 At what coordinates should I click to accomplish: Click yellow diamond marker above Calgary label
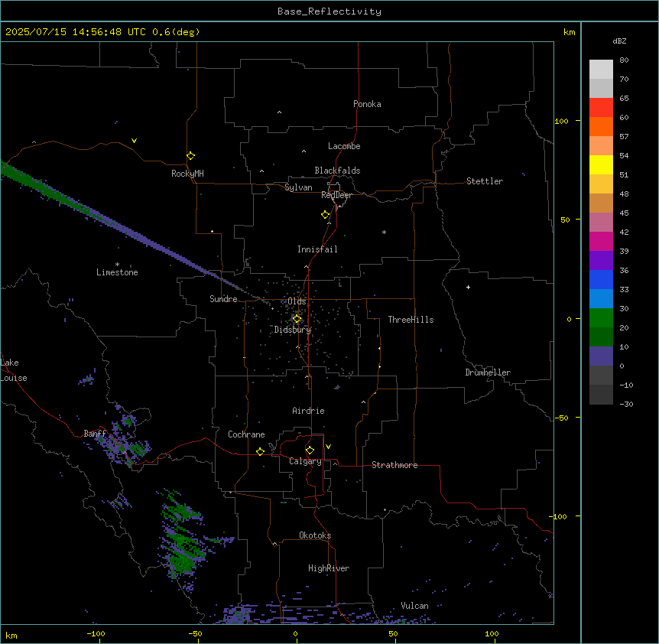click(x=310, y=450)
